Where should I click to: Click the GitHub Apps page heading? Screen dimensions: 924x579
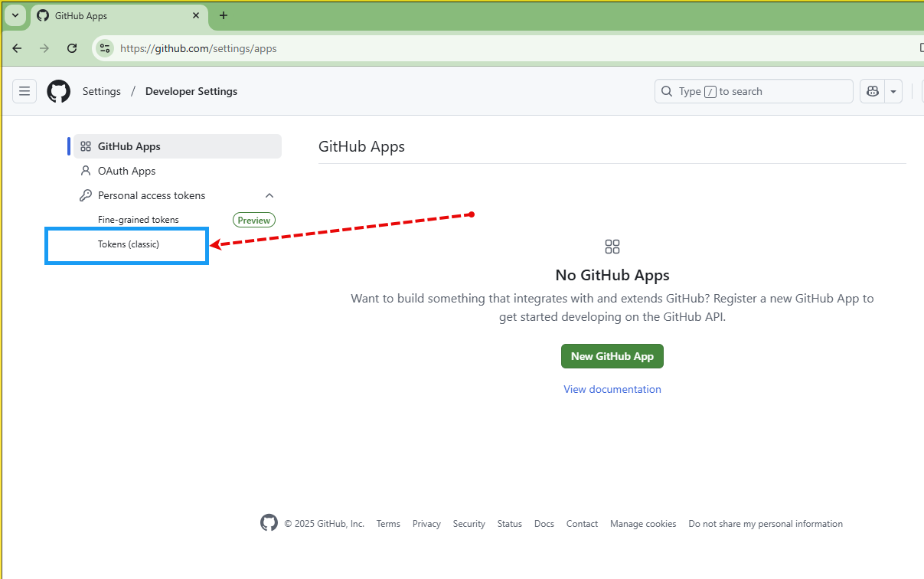361,146
